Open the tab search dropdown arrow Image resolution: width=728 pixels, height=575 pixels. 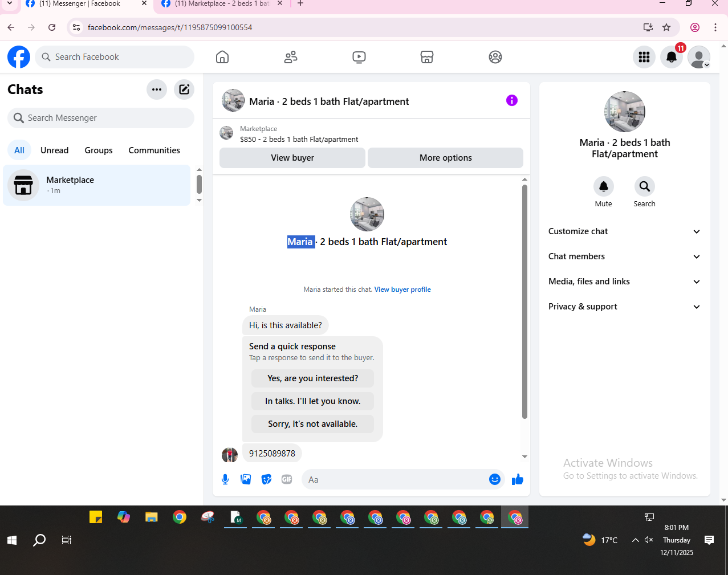(x=9, y=4)
